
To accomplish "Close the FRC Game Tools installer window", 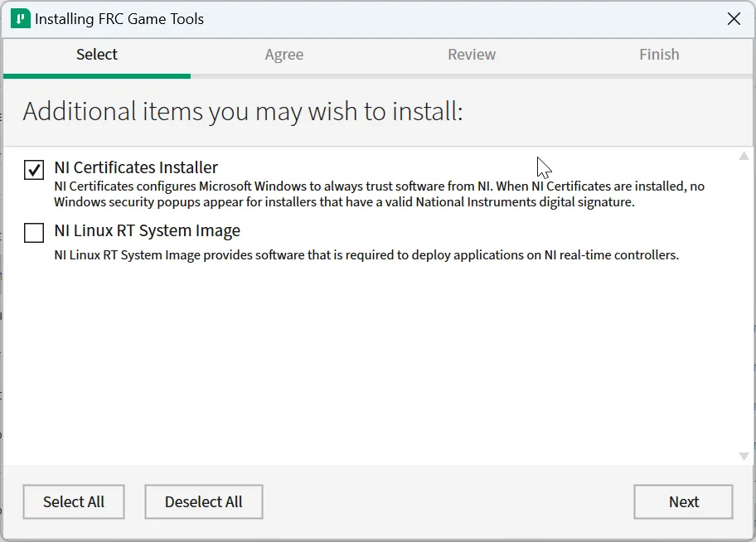I will 734,19.
